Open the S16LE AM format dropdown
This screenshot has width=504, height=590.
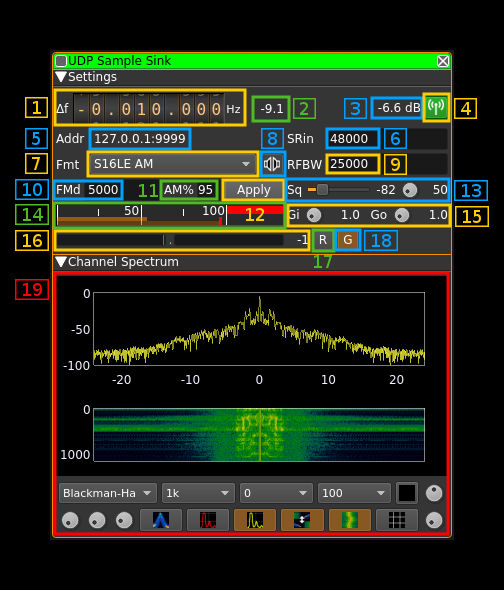[x=173, y=164]
